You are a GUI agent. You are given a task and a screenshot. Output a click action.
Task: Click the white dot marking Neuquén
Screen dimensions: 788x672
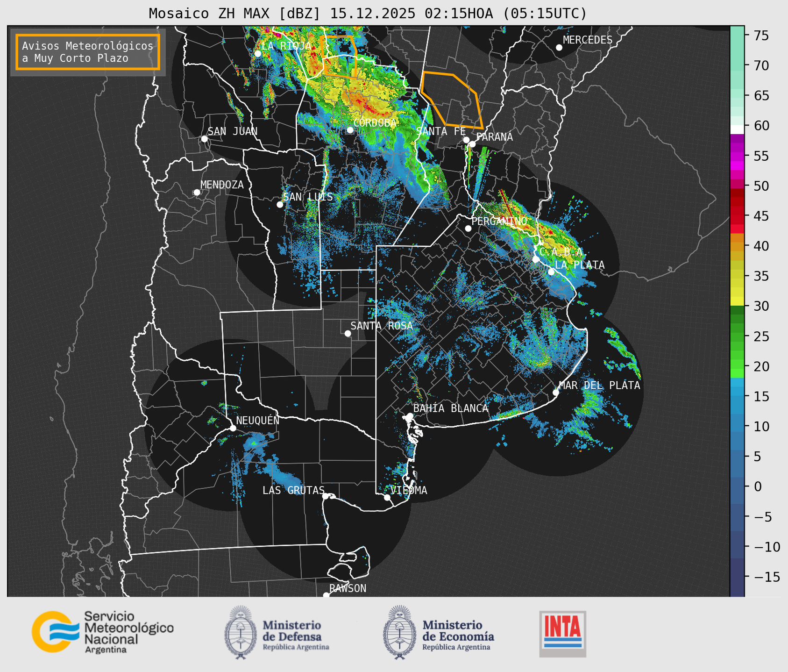click(233, 428)
